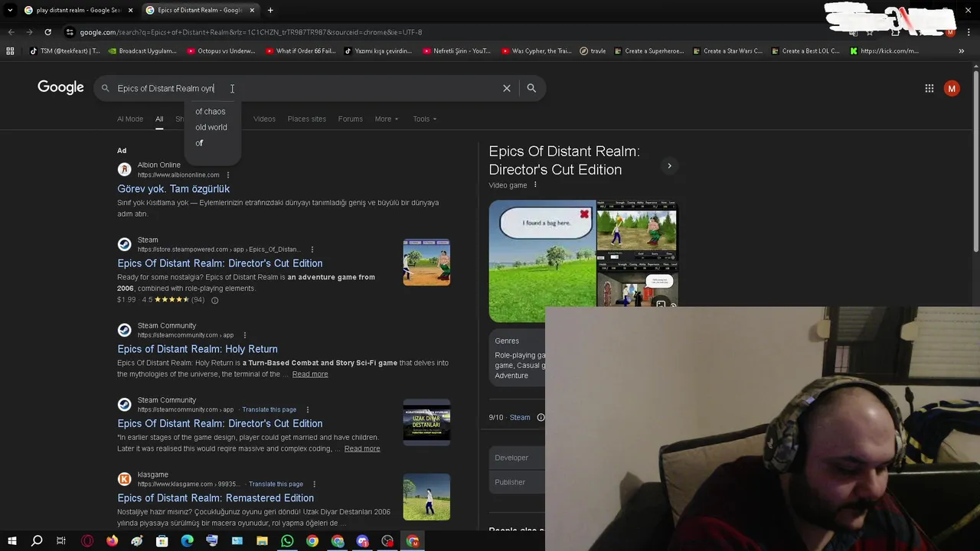This screenshot has width=980, height=551.
Task: Open kick.com bookmark
Action: click(x=884, y=51)
